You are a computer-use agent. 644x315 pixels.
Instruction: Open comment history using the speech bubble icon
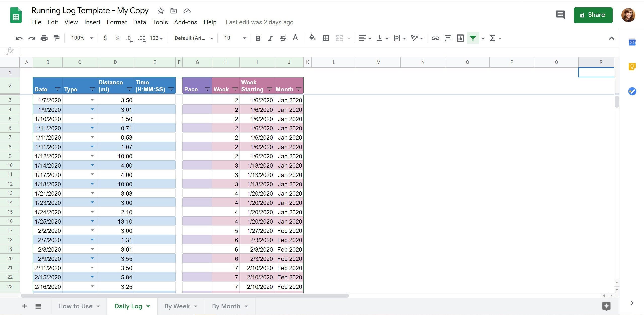point(560,15)
